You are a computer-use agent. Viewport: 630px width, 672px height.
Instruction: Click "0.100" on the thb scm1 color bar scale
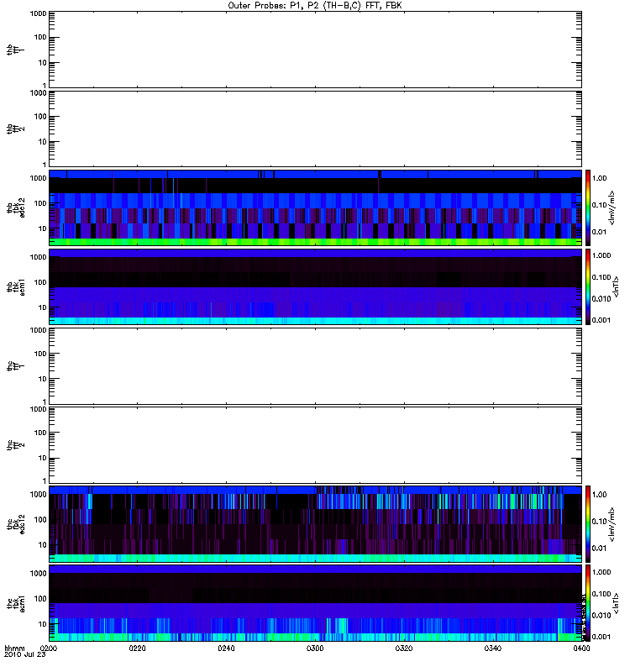pos(601,277)
